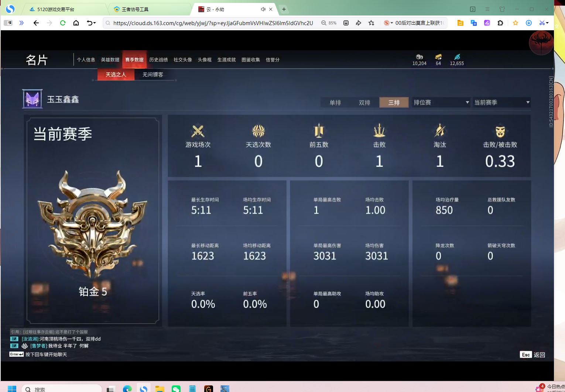Select 单排 solo mode filter

(x=335, y=103)
